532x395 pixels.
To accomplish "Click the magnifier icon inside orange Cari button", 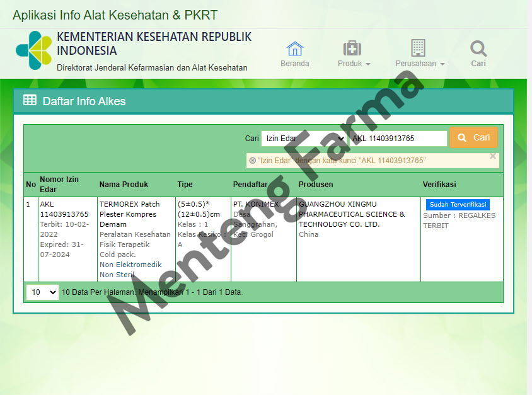I will pyautogui.click(x=461, y=137).
